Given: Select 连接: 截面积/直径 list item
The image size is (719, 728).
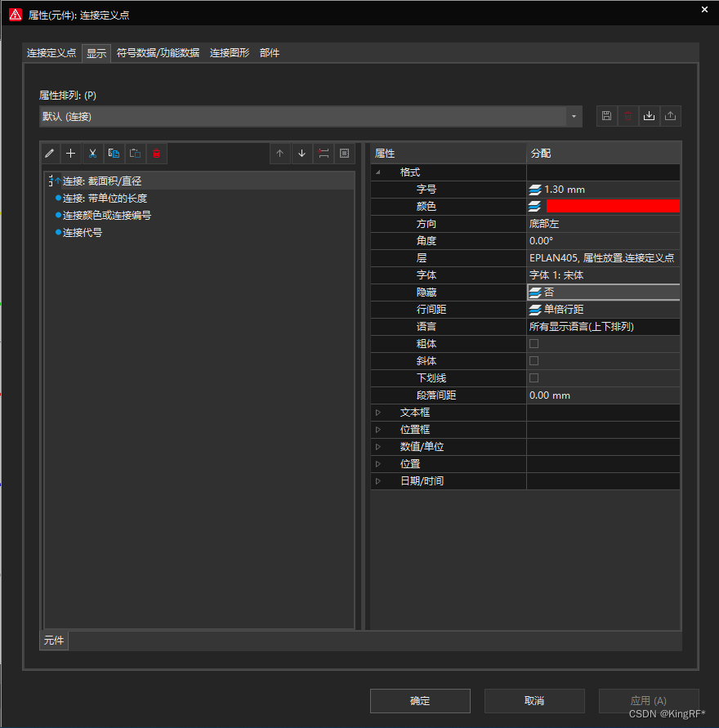Looking at the screenshot, I should click(102, 181).
